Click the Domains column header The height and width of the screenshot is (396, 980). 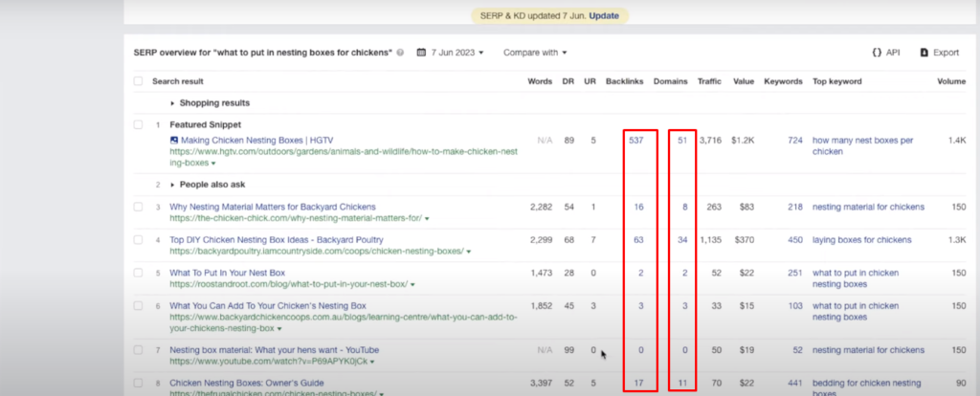pyautogui.click(x=671, y=81)
